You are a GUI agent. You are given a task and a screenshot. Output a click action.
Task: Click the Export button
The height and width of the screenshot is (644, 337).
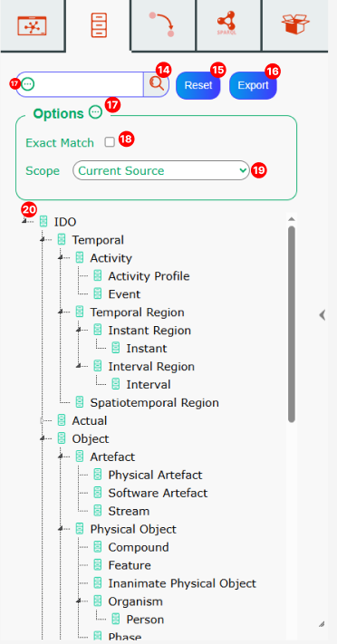point(253,85)
